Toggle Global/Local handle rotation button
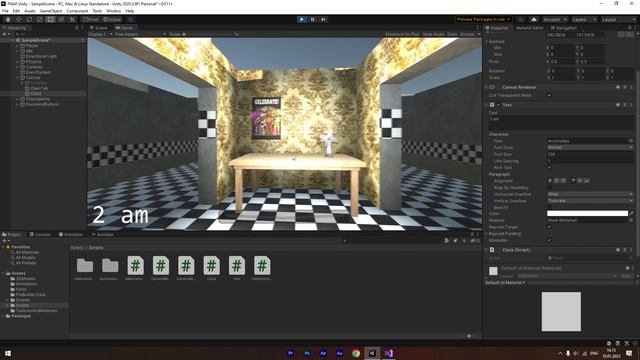The width and height of the screenshot is (640, 360). pyautogui.click(x=112, y=19)
